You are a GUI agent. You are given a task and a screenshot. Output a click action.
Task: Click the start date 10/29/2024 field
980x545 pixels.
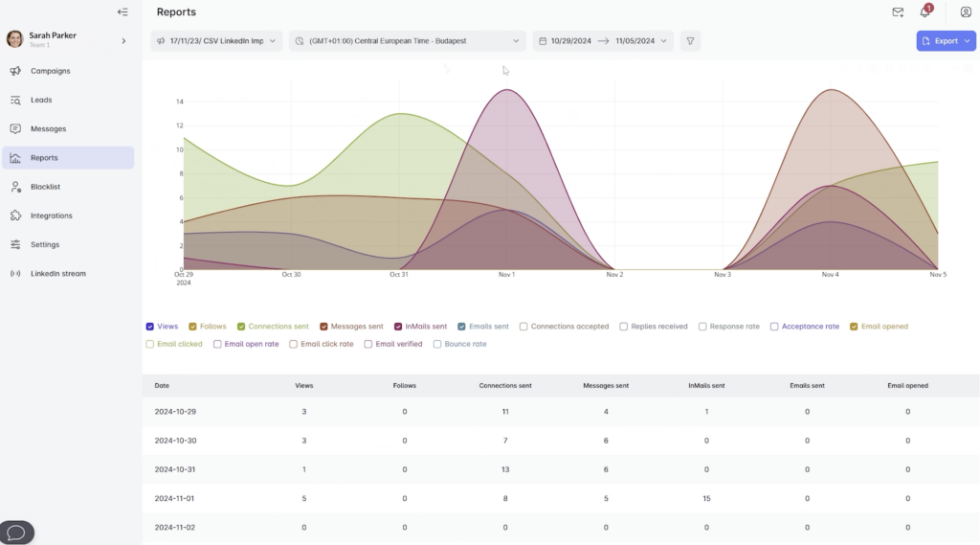[x=570, y=41]
